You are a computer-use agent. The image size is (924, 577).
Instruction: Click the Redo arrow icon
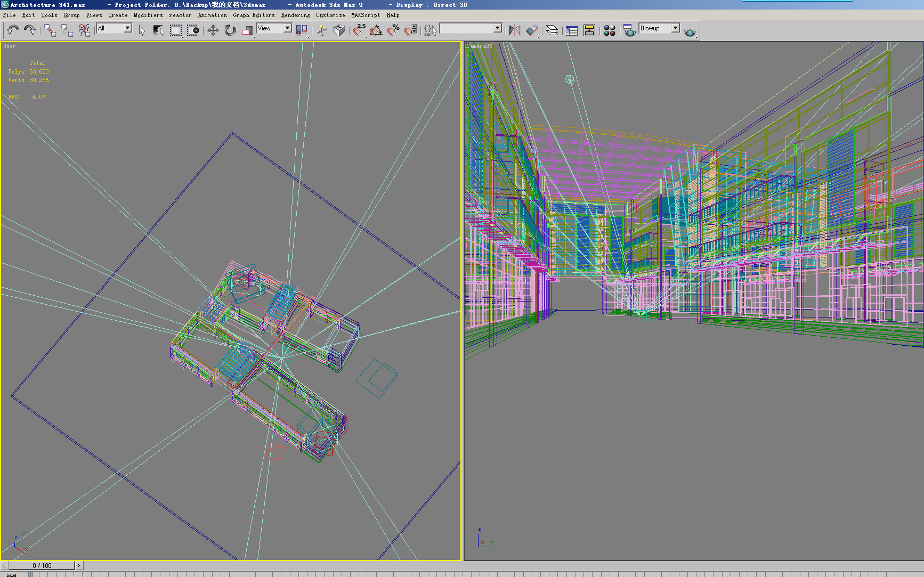[x=30, y=30]
